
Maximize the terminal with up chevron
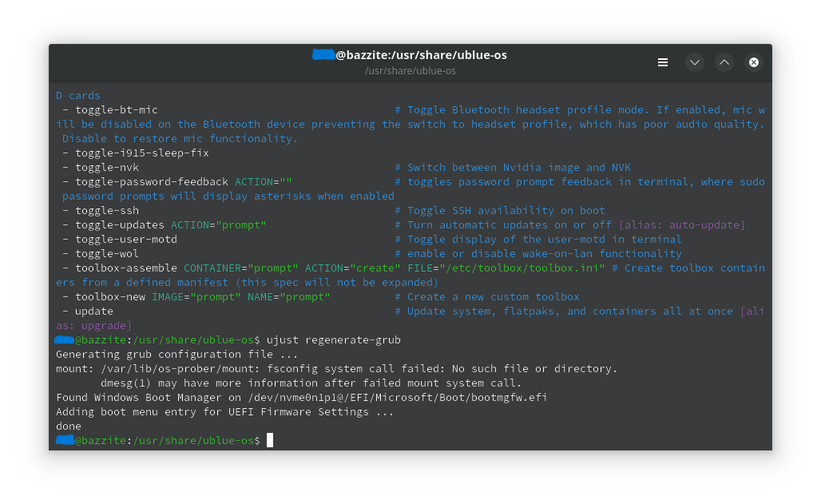pos(724,62)
